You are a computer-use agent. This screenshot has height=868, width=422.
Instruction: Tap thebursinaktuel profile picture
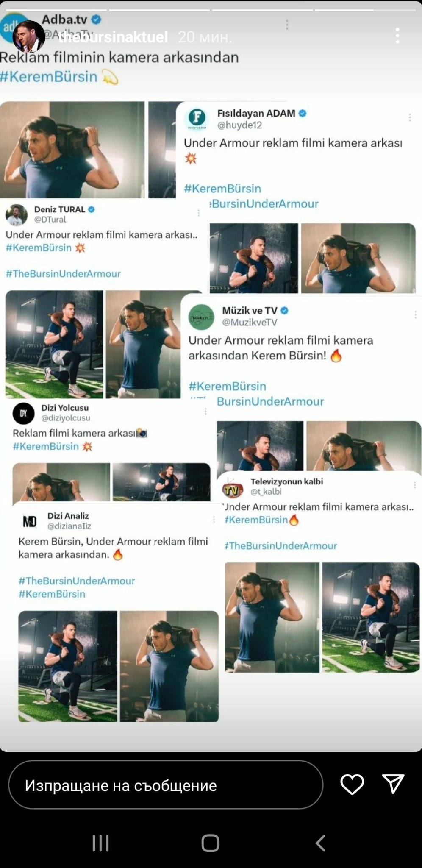(29, 36)
